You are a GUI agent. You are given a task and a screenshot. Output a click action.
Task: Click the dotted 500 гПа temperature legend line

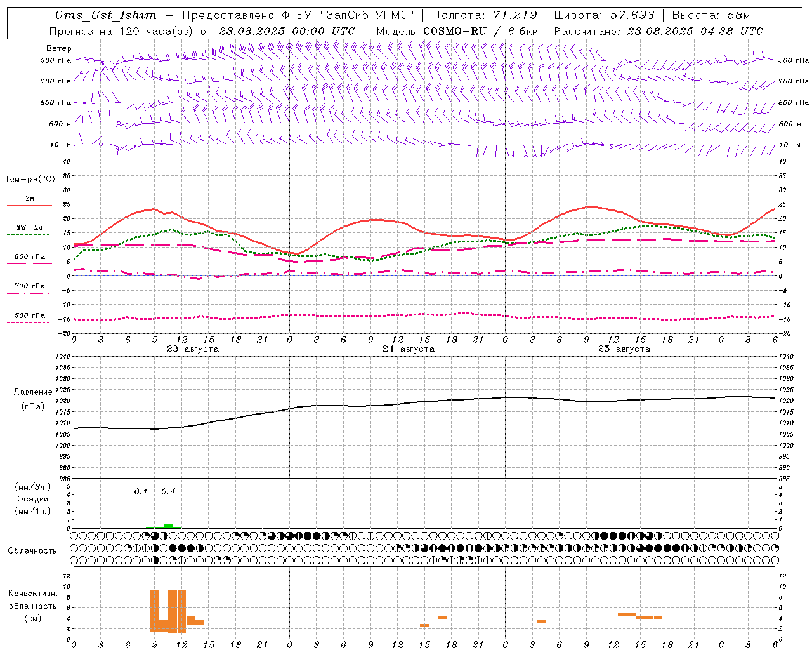tap(28, 322)
